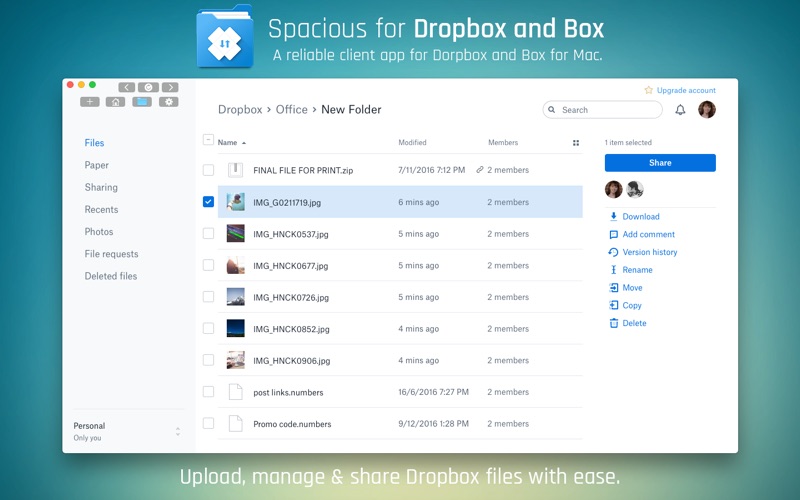Select file name Promo code.numbers

pyautogui.click(x=292, y=424)
